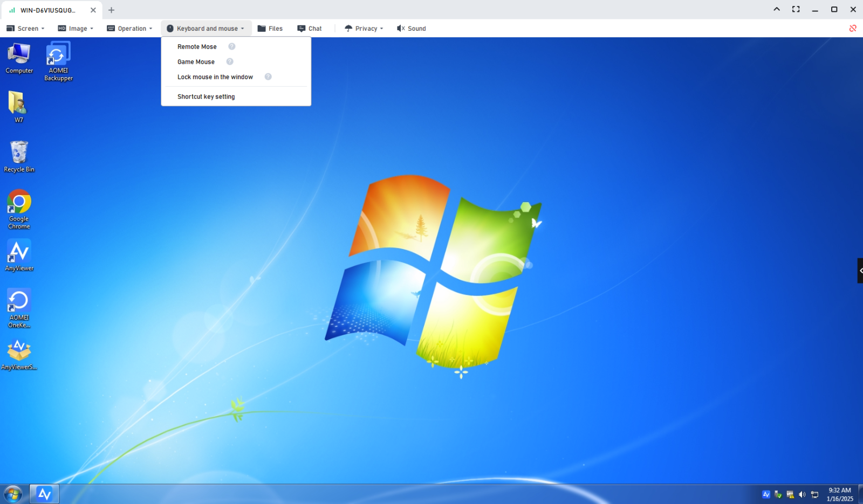Open the Files transfer button

click(270, 29)
